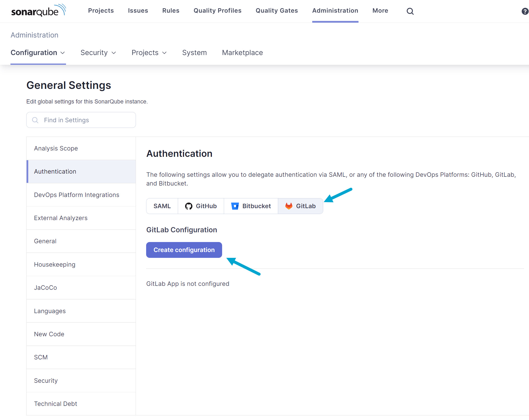Open the More menu in top navigation

(x=380, y=10)
